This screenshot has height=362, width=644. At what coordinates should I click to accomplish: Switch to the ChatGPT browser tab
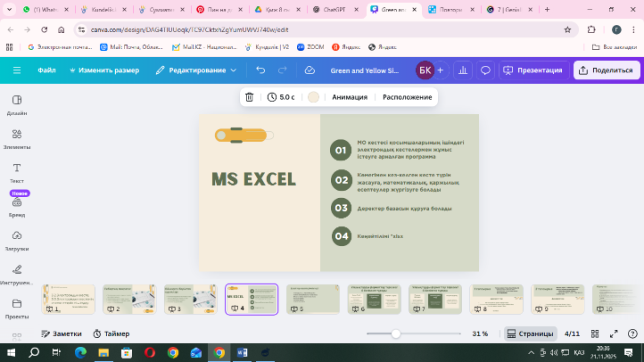pos(334,10)
